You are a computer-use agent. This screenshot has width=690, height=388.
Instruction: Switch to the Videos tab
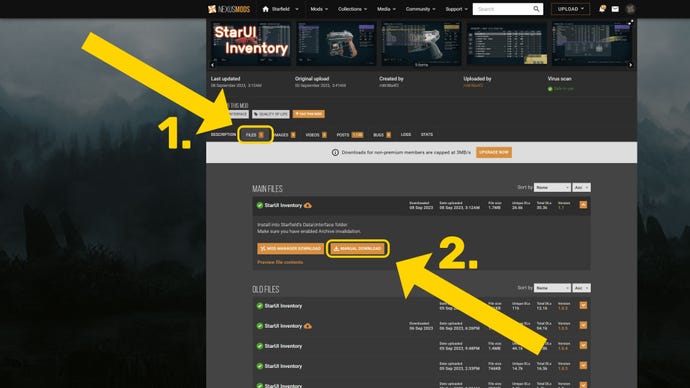[x=316, y=135]
